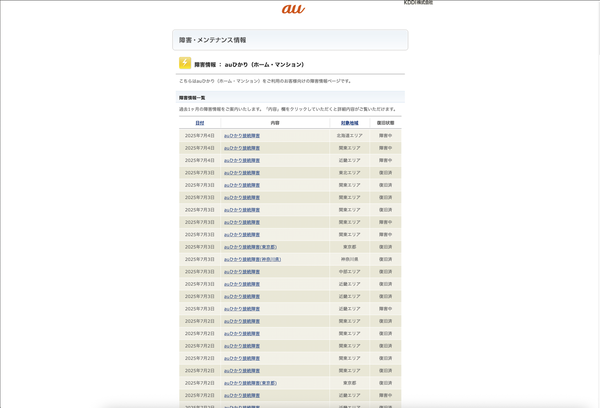Screen dimensions: 600x408
Task: Click the 近畿エリア cell in the July 4 row
Action: (349, 160)
